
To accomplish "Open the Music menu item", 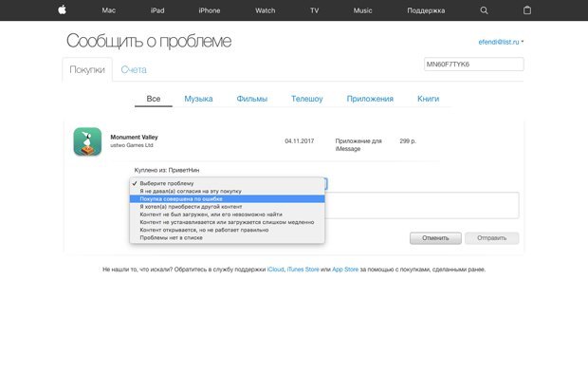I will coord(362,10).
